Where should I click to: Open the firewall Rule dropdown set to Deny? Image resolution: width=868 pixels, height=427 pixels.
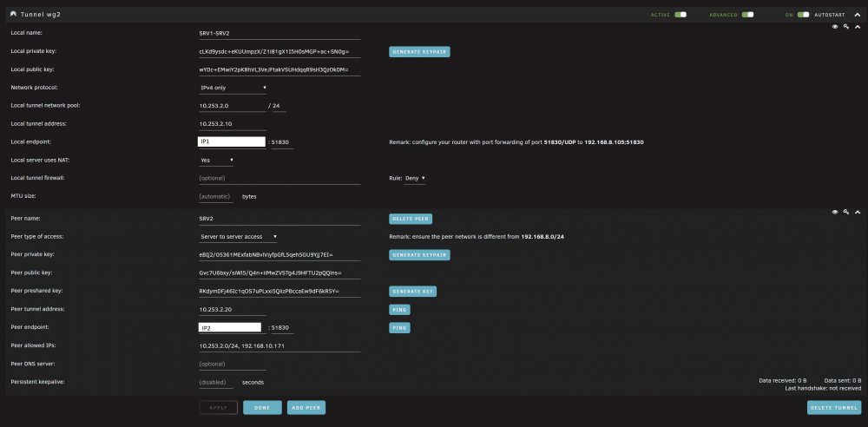(415, 178)
